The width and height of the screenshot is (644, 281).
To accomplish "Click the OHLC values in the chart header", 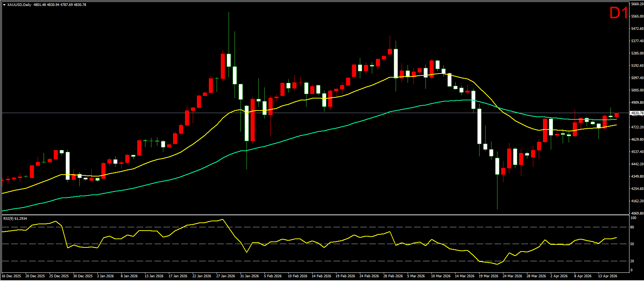I will click(x=60, y=5).
